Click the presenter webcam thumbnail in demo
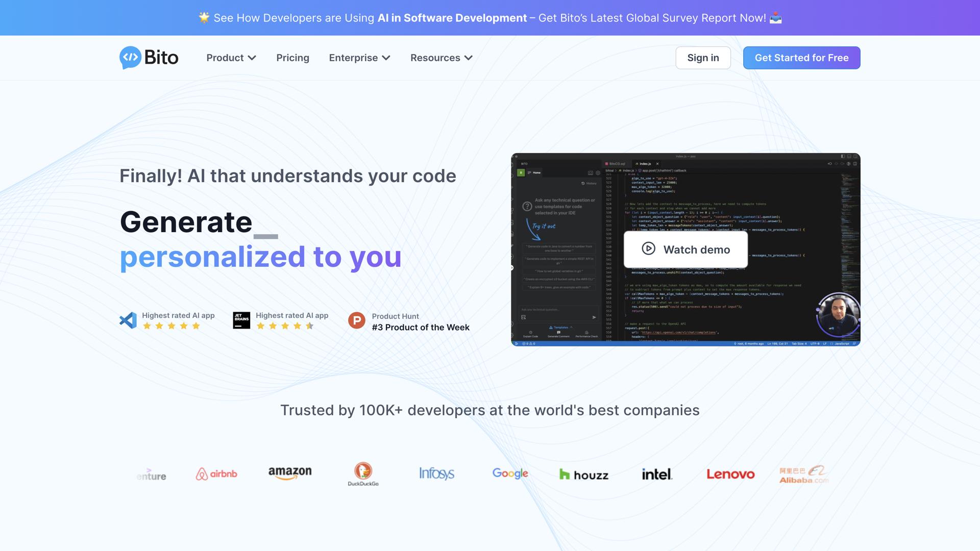The image size is (980, 551). pyautogui.click(x=838, y=315)
